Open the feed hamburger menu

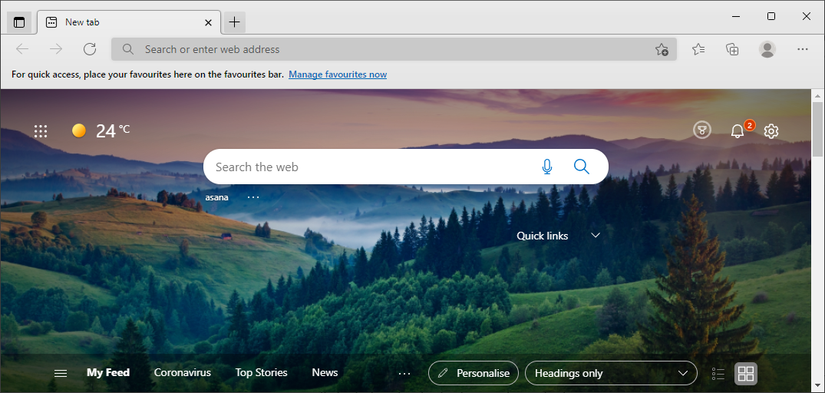click(61, 374)
